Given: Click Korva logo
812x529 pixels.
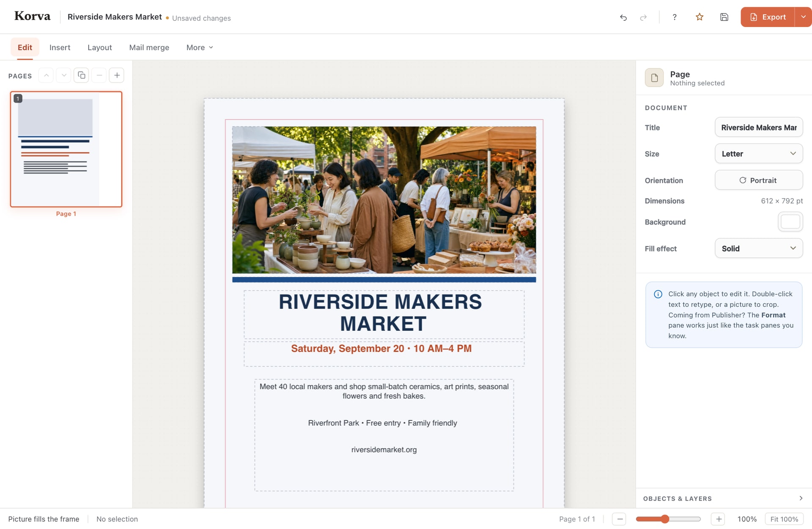Looking at the screenshot, I should (x=32, y=16).
